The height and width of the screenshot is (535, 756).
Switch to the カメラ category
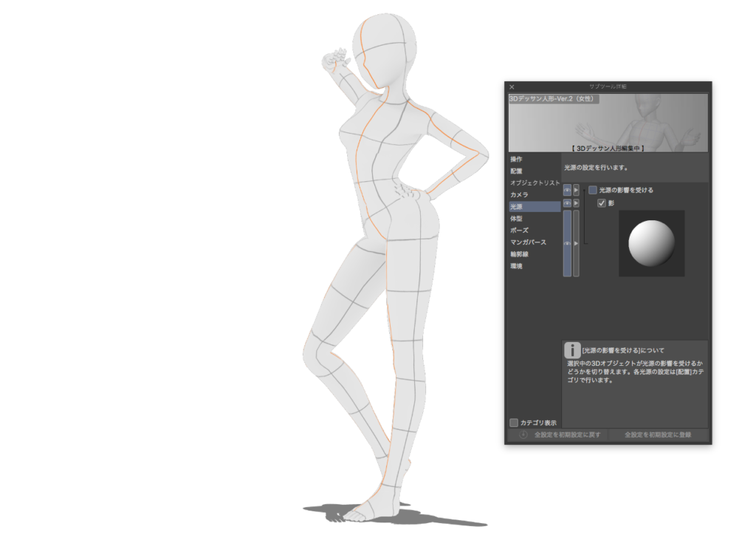pyautogui.click(x=521, y=195)
